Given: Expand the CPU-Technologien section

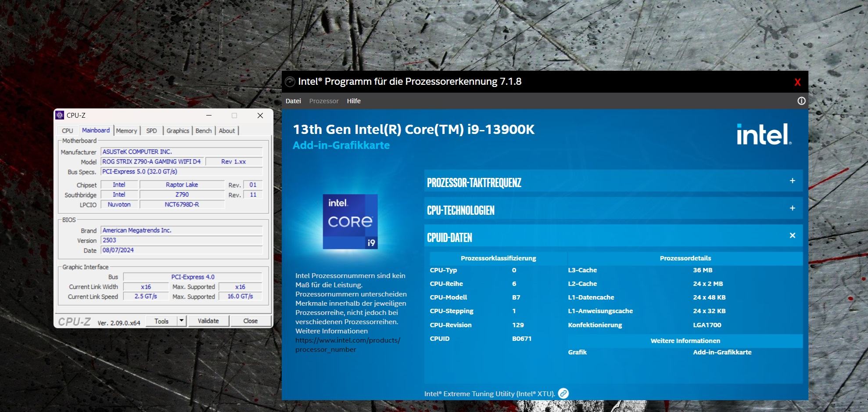Looking at the screenshot, I should [x=793, y=208].
